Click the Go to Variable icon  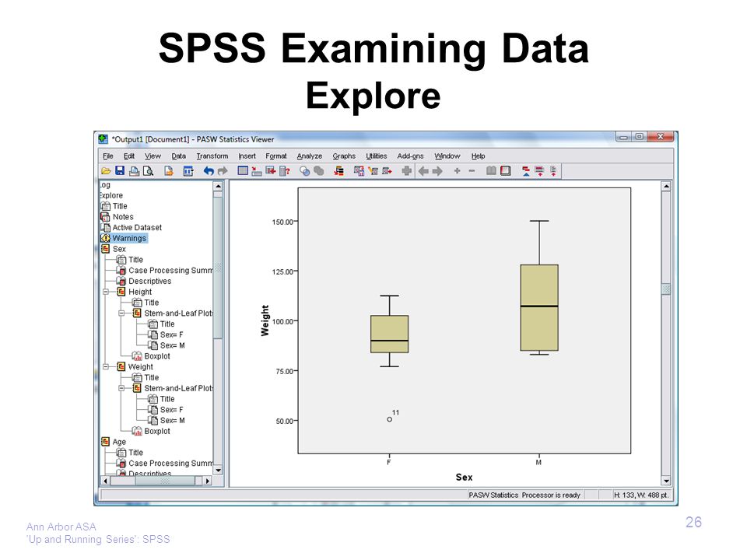pos(271,171)
